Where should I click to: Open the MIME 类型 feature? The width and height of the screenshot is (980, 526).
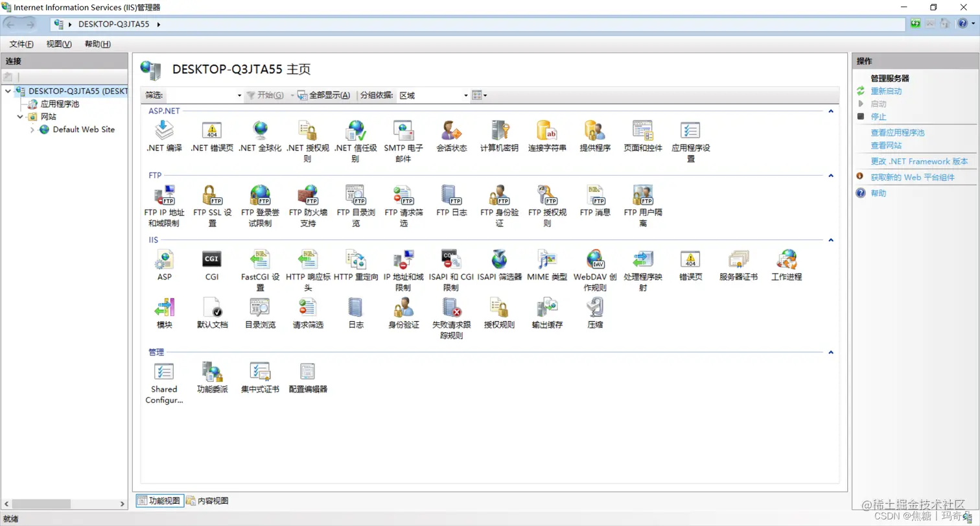(547, 265)
